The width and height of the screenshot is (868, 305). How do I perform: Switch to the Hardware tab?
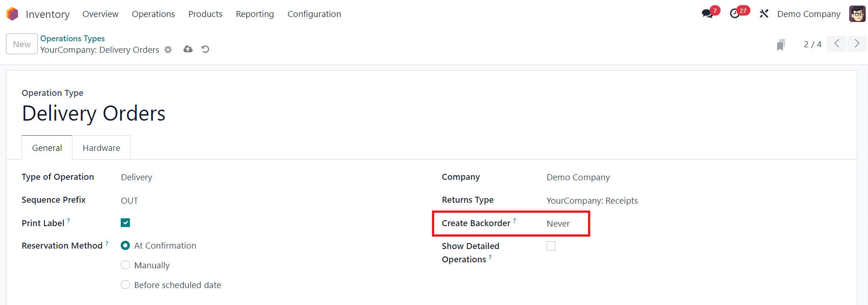click(101, 148)
